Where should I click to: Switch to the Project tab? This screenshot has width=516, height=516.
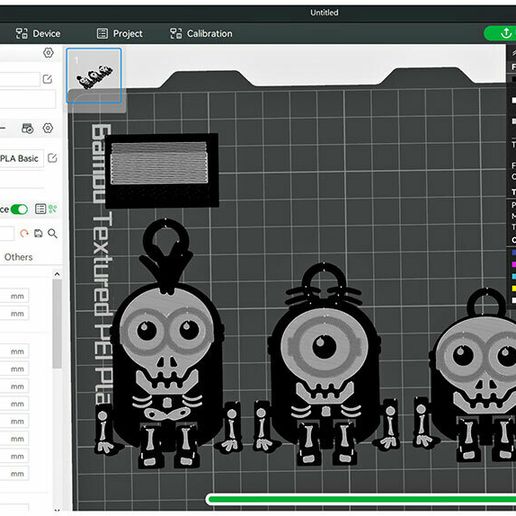120,34
